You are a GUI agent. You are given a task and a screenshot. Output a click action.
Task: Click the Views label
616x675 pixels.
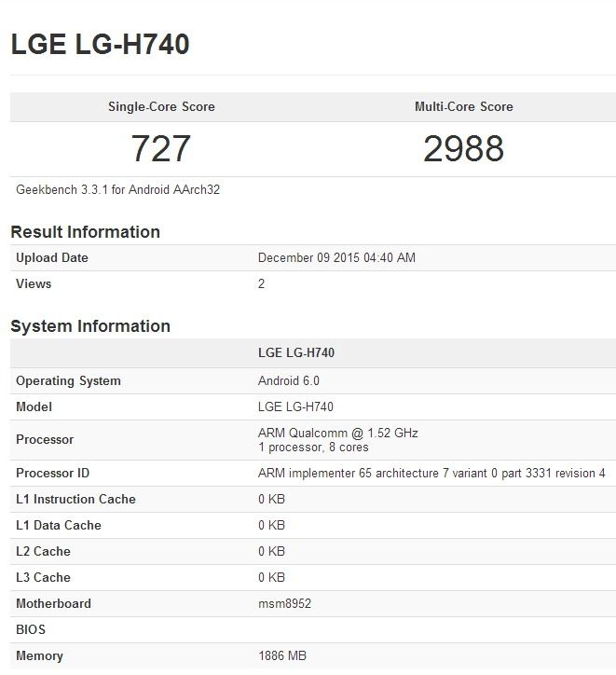[34, 283]
